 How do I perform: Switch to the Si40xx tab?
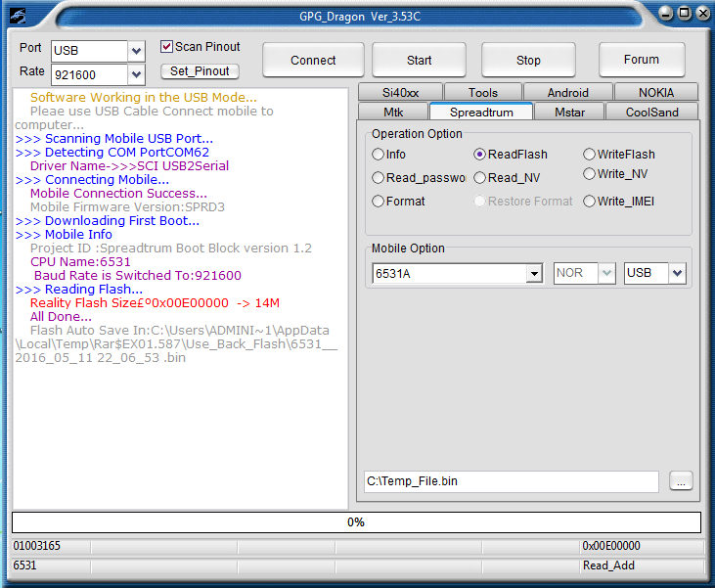[400, 92]
